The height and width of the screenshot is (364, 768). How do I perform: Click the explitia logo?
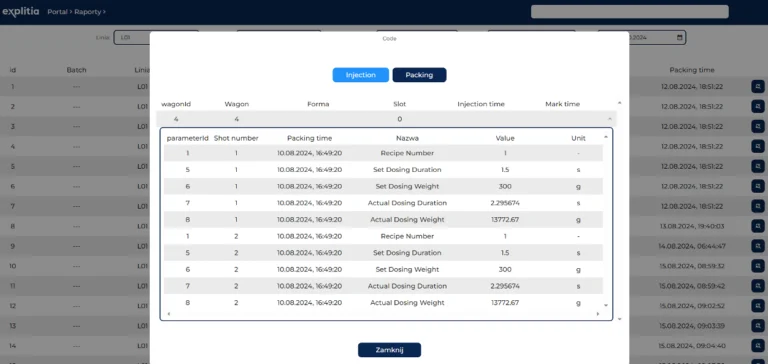pyautogui.click(x=21, y=12)
